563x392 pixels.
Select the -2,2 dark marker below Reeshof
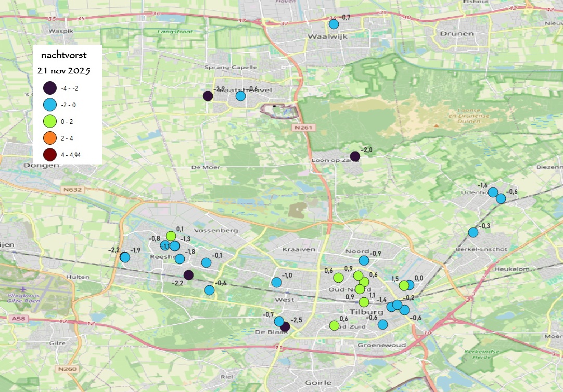click(188, 274)
